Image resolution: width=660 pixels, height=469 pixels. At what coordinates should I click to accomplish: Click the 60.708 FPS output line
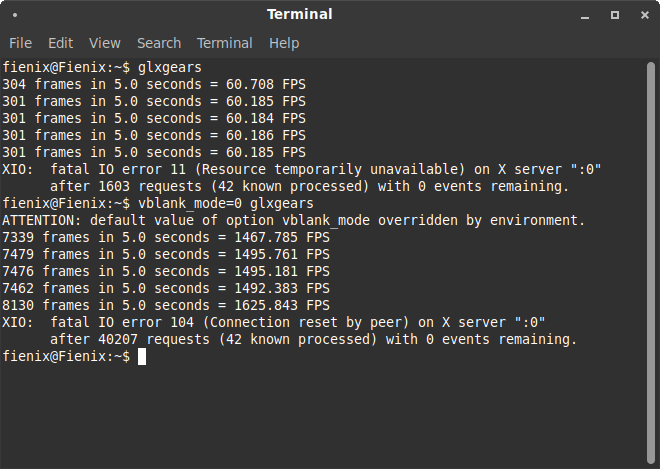[x=154, y=84]
